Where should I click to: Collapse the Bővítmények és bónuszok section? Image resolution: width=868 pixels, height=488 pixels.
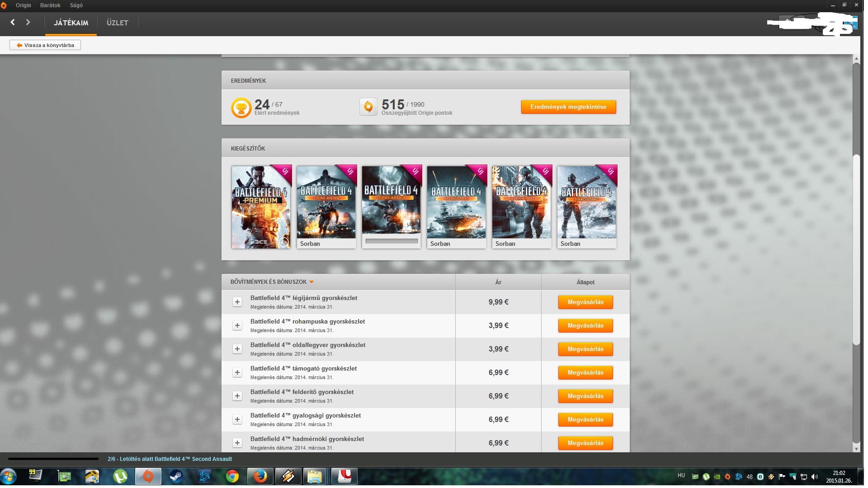pyautogui.click(x=311, y=282)
